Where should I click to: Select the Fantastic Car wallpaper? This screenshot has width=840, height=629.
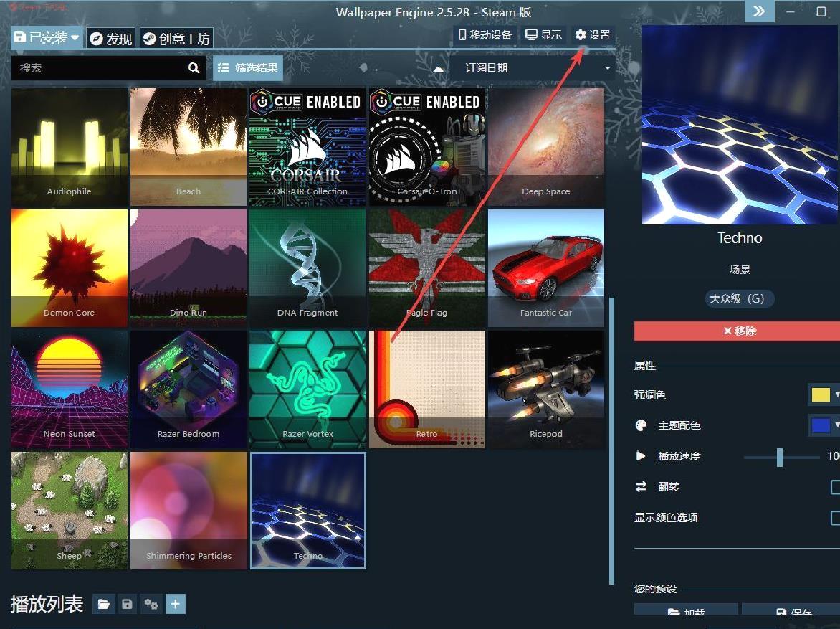[x=546, y=268]
